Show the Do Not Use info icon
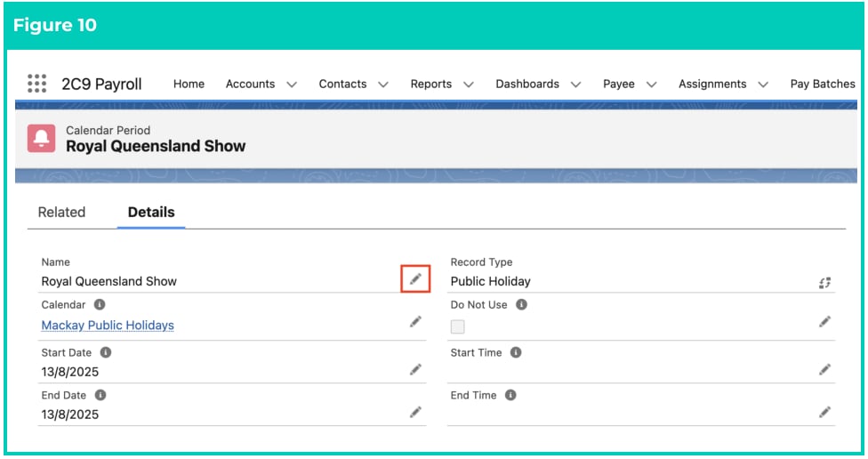The width and height of the screenshot is (868, 459). coord(521,304)
